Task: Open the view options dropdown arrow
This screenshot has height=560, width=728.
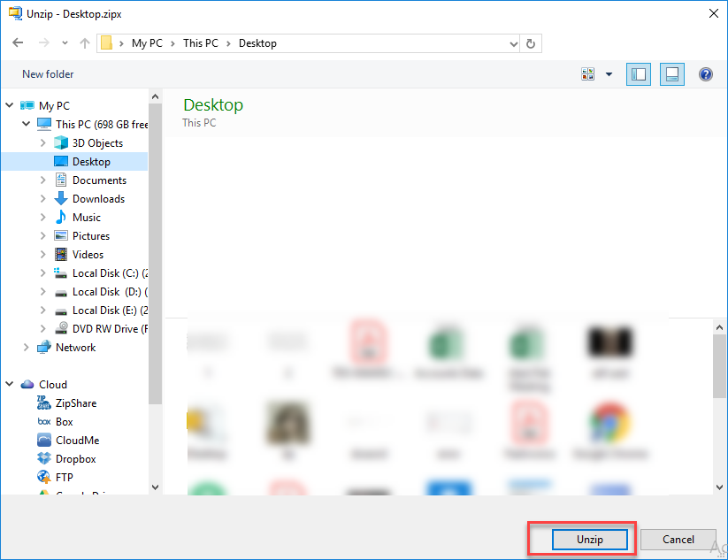Action: coord(609,74)
